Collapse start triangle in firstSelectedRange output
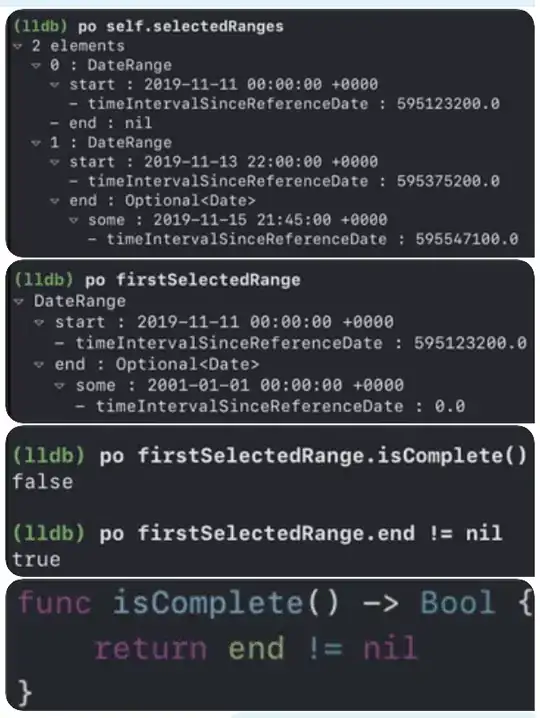The height and width of the screenshot is (718, 540). (x=39, y=322)
